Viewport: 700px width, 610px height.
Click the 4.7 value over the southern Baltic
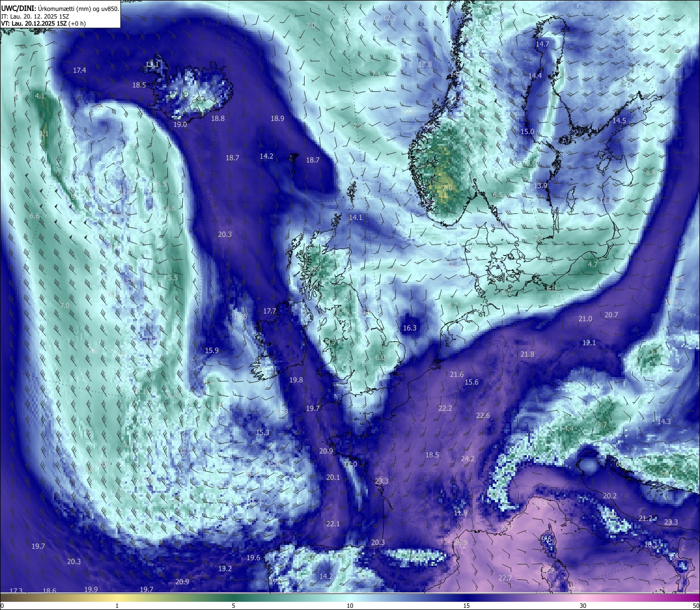coord(592,264)
